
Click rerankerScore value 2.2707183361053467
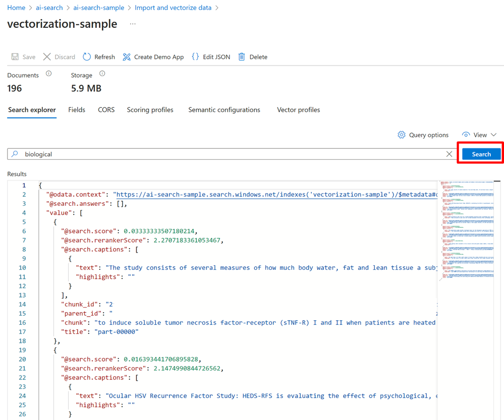(x=187, y=241)
